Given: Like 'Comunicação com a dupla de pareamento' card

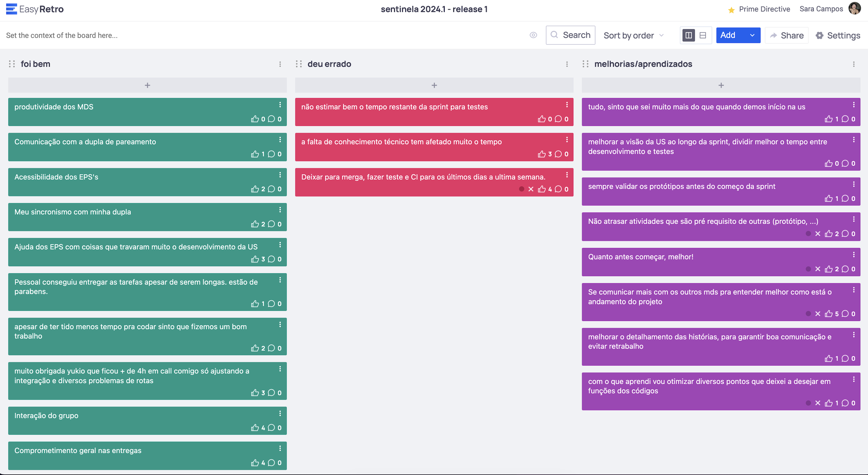Looking at the screenshot, I should click(x=255, y=154).
